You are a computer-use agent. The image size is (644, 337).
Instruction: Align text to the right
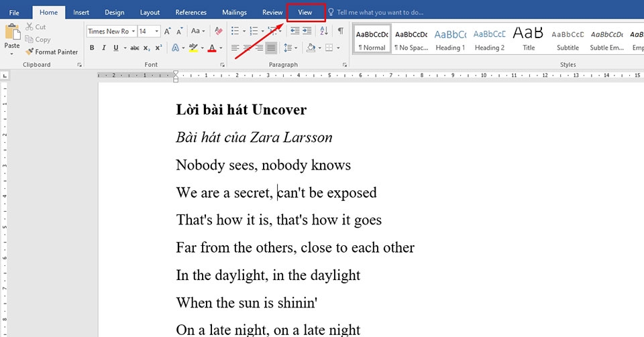(x=259, y=48)
